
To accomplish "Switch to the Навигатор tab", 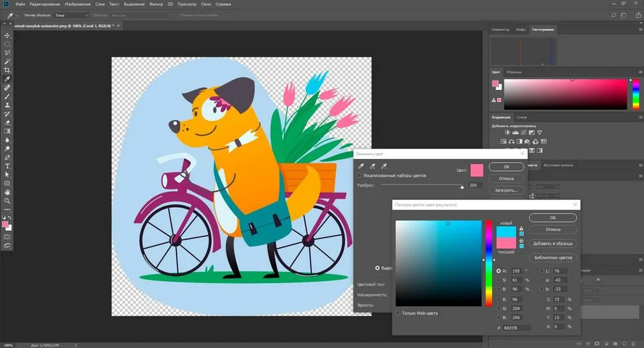I will coord(500,30).
